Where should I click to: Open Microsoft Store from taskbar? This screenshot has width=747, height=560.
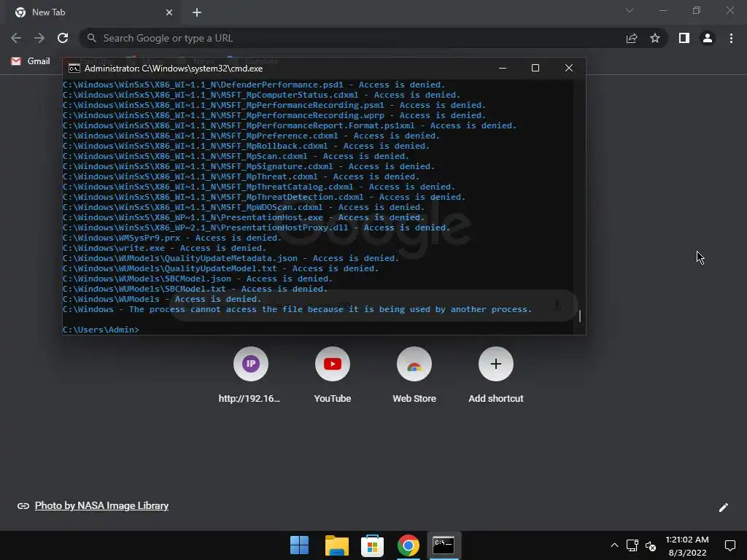[373, 545]
